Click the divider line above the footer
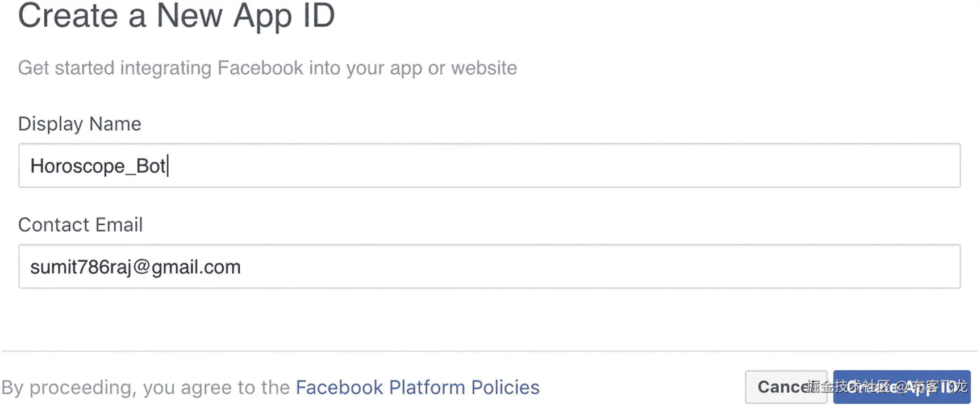 click(x=489, y=351)
